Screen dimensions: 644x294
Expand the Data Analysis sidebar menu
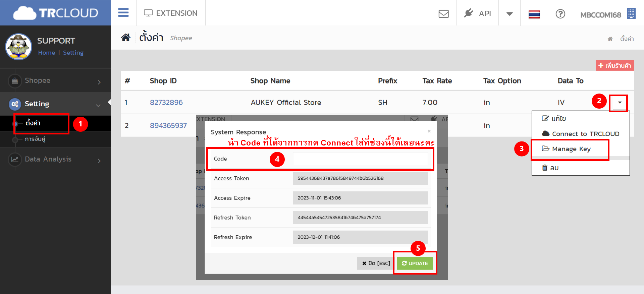pos(55,159)
